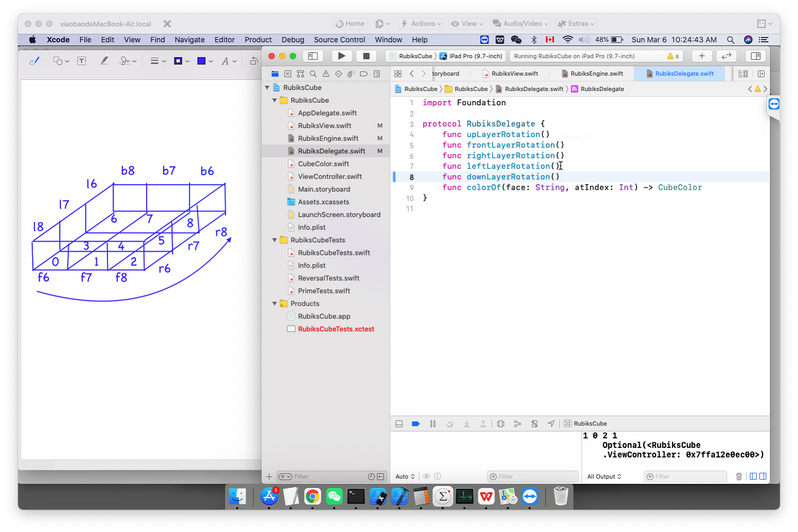Open the Breakpoint navigator icon
Screen dimensions: 798x532
tap(364, 74)
